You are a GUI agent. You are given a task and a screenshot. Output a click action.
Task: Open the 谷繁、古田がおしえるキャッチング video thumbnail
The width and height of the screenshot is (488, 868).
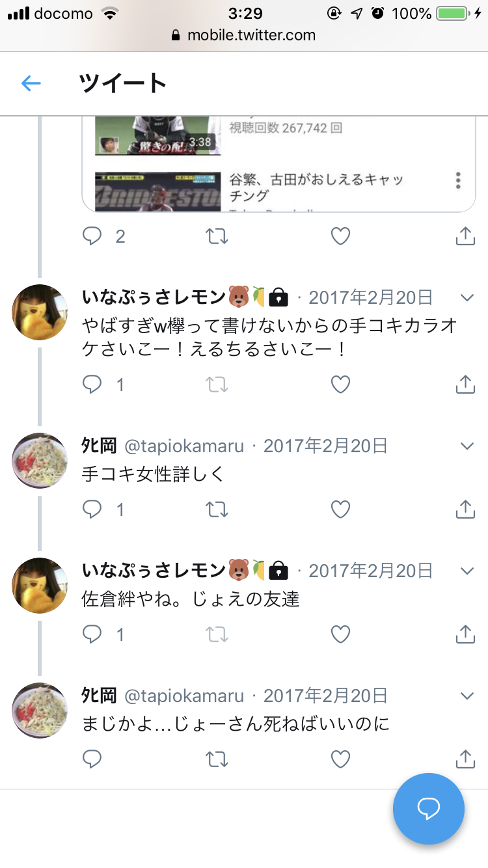tap(158, 190)
